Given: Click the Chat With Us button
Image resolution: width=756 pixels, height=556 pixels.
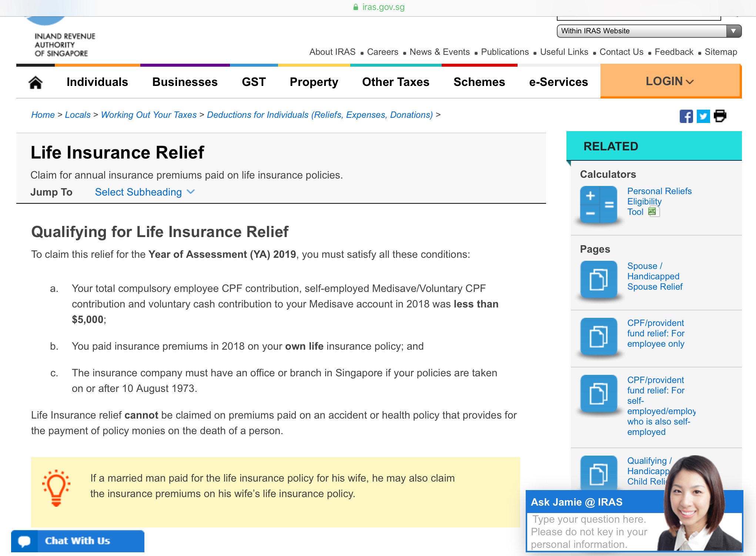Looking at the screenshot, I should click(x=77, y=541).
